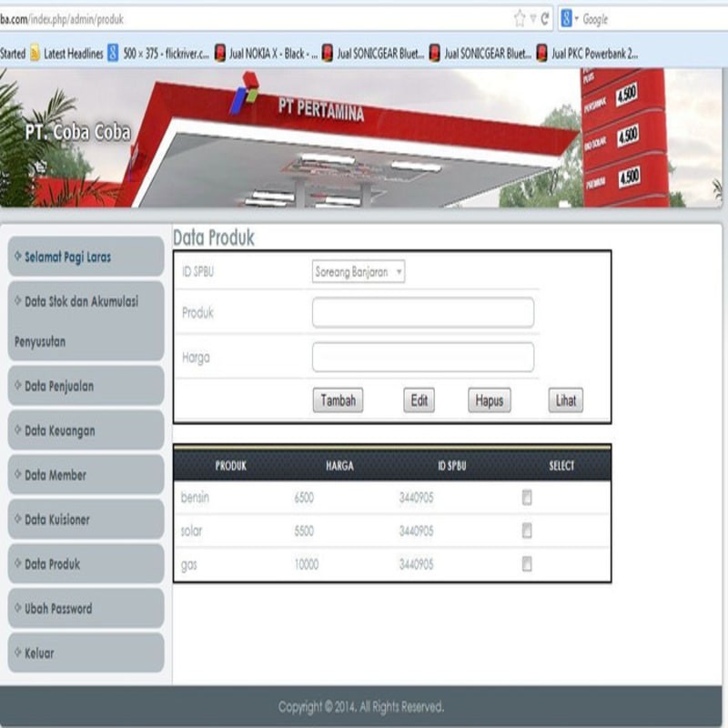
Task: Open the address bar history dropdown arrow
Action: (x=532, y=17)
